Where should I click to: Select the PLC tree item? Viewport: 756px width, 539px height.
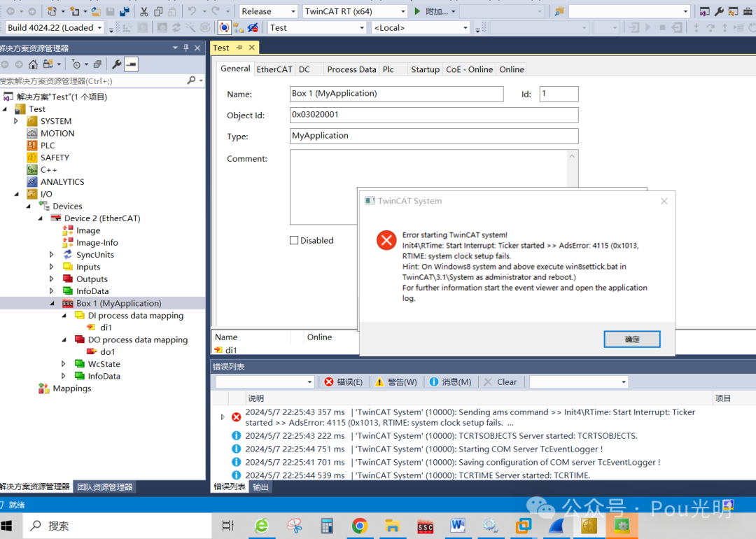pos(48,145)
